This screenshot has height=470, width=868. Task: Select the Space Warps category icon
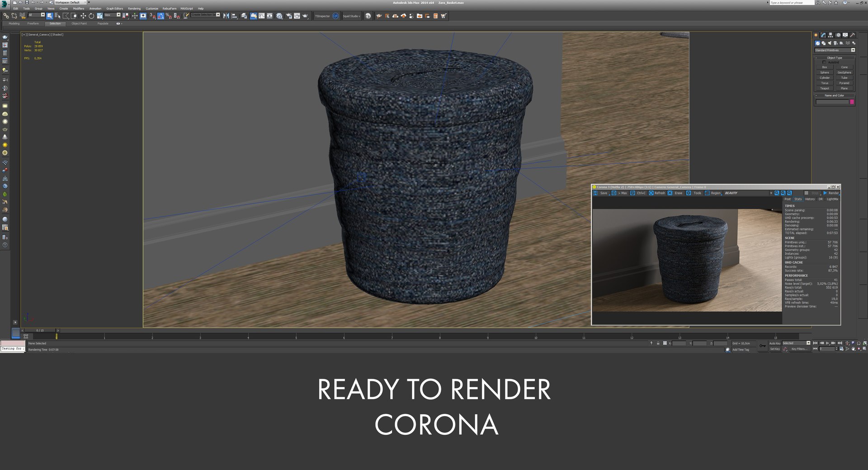848,43
